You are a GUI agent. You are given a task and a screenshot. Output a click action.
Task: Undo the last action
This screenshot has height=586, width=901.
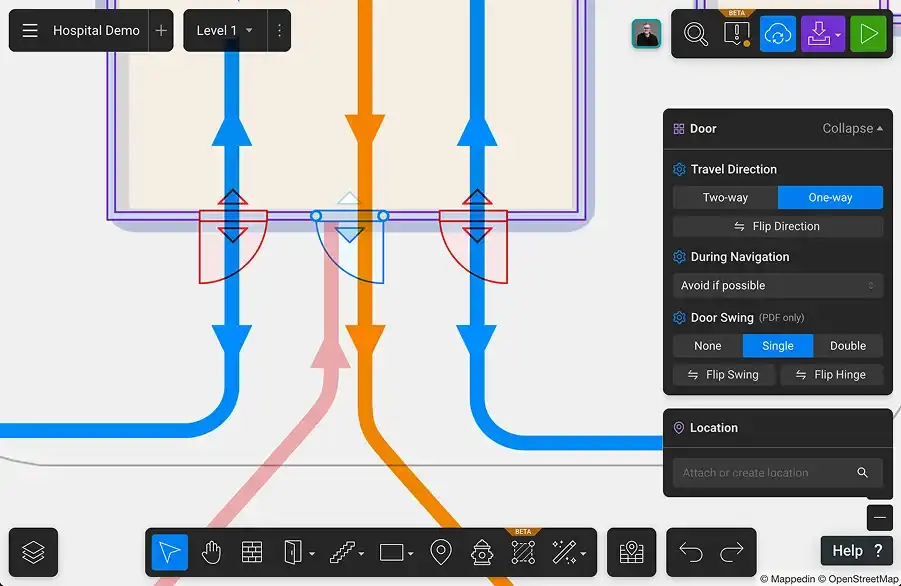coord(691,552)
